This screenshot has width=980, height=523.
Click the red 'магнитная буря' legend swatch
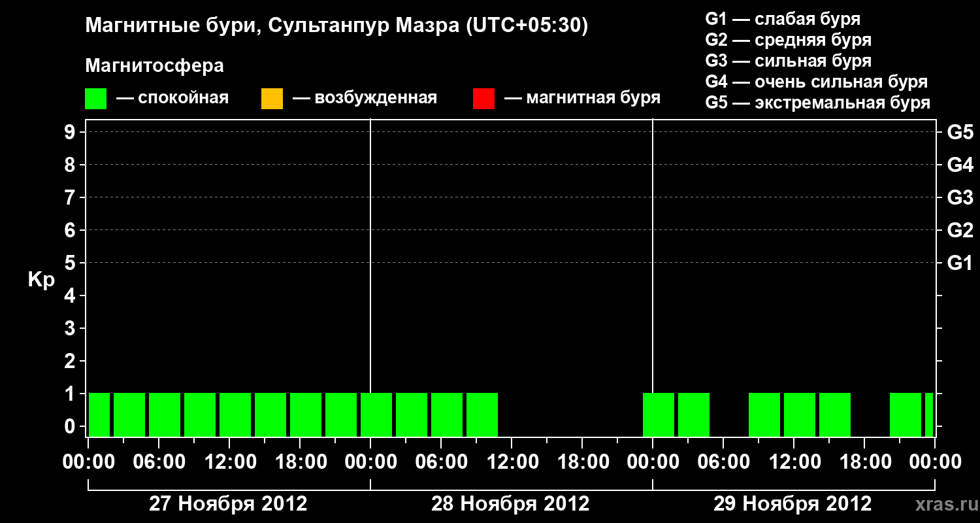[483, 99]
